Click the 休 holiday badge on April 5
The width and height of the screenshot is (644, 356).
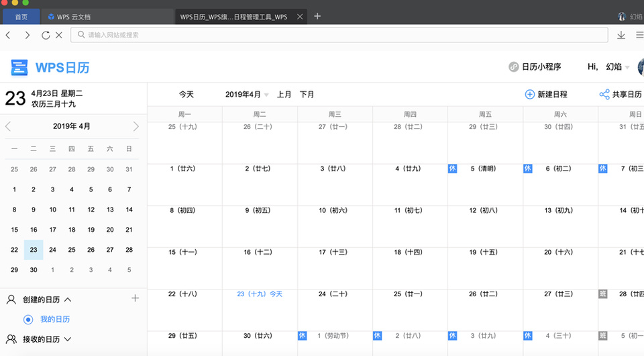tap(452, 169)
